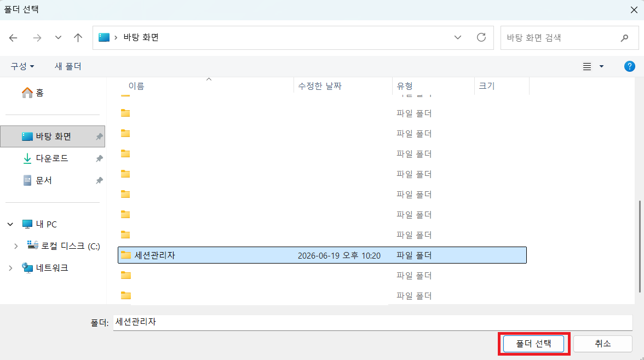
Task: Click the magnifier search icon
Action: tap(624, 38)
